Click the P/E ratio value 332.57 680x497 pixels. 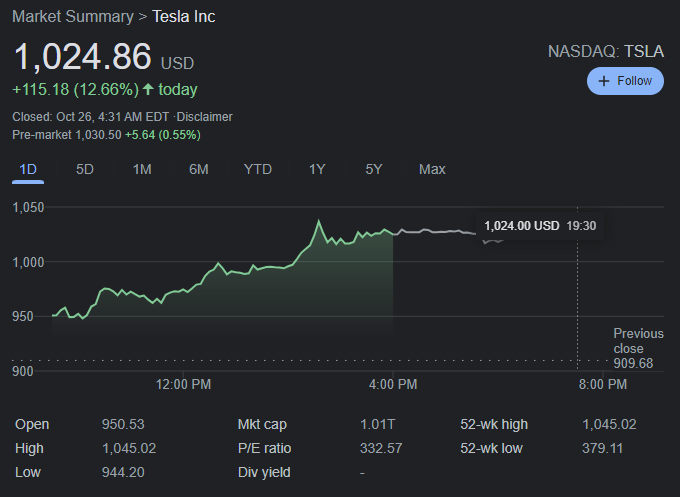pyautogui.click(x=381, y=448)
